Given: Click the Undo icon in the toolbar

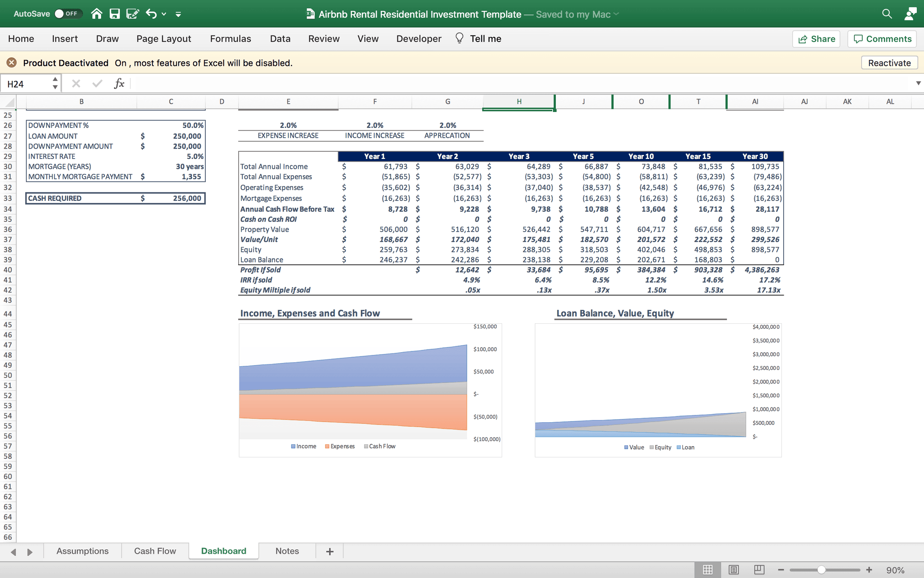Looking at the screenshot, I should click(152, 13).
